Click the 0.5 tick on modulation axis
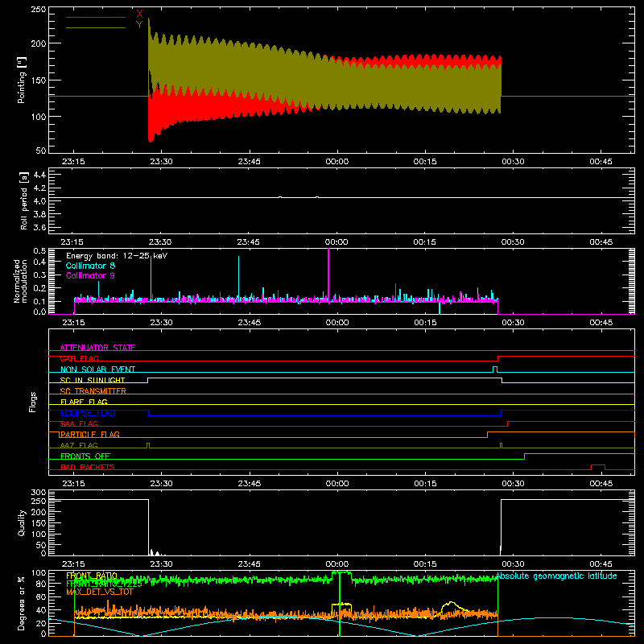 coord(39,250)
